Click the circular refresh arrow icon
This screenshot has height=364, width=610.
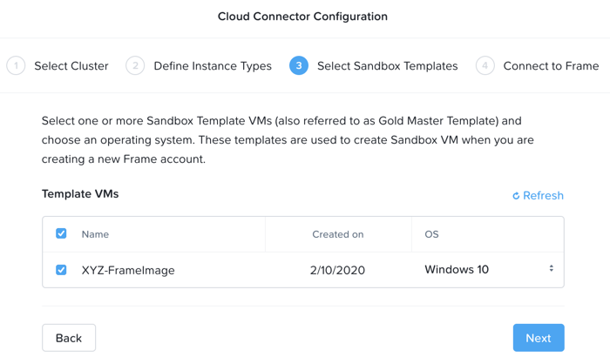tap(516, 196)
